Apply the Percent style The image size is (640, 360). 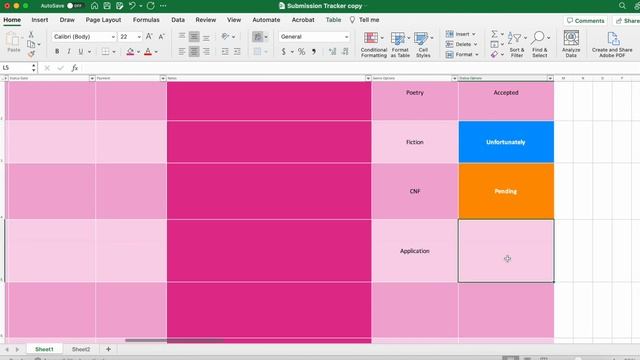pos(301,51)
